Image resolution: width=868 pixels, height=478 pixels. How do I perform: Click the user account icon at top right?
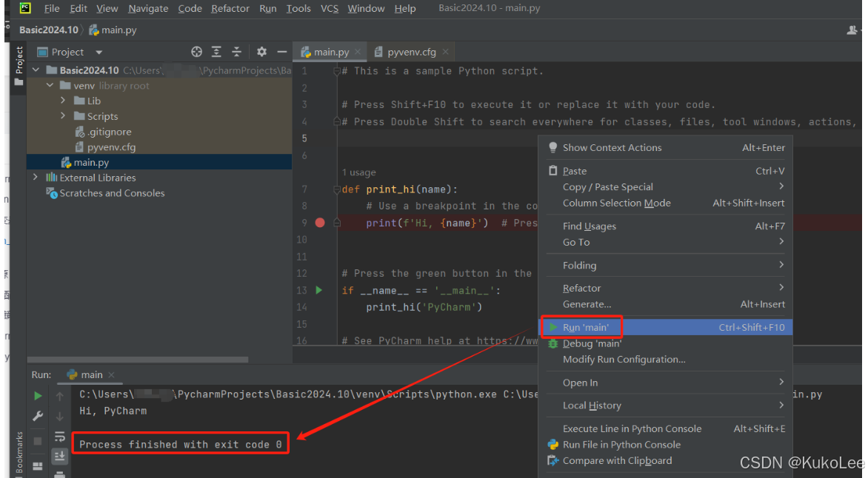[852, 30]
